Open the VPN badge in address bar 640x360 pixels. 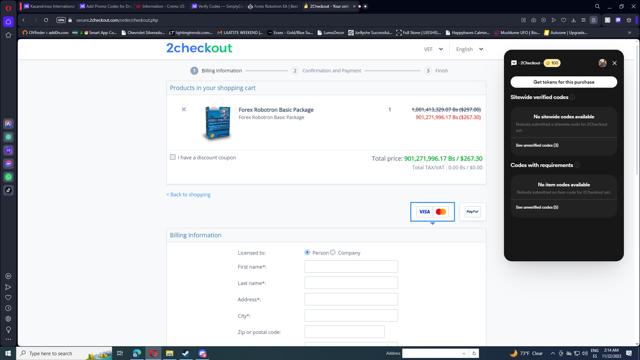pos(61,20)
